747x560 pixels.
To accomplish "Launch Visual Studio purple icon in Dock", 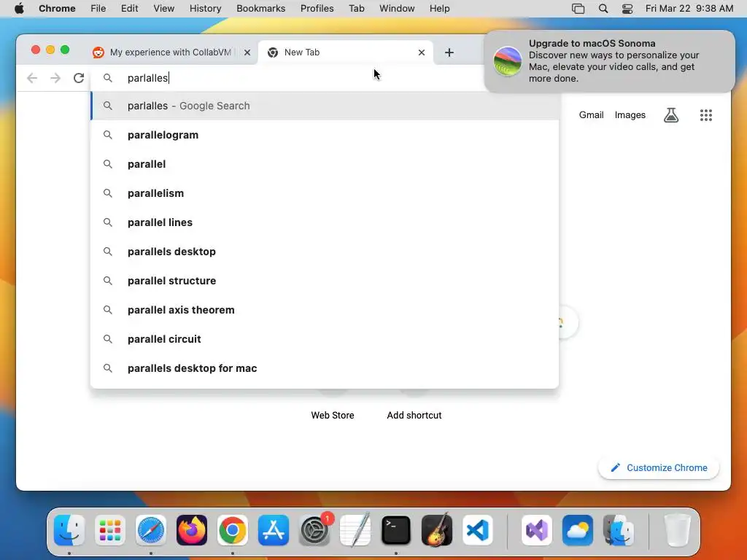I will pyautogui.click(x=537, y=530).
